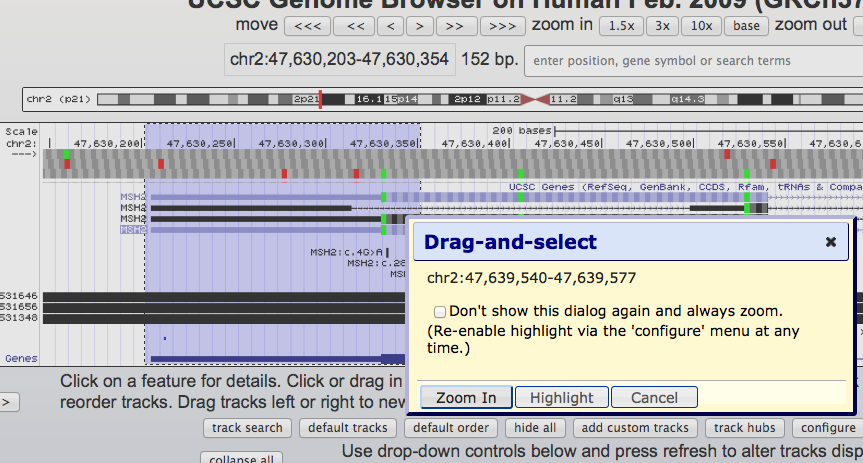Click the default order button

tap(451, 428)
